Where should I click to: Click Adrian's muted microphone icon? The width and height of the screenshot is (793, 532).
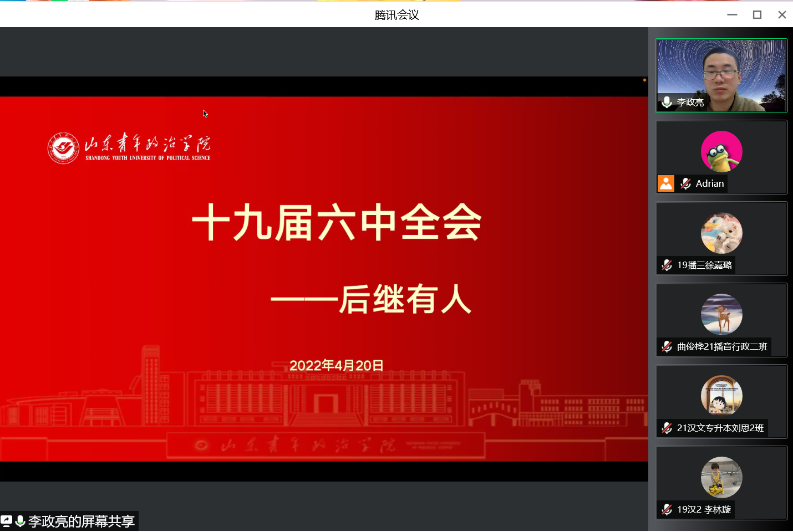click(x=686, y=183)
